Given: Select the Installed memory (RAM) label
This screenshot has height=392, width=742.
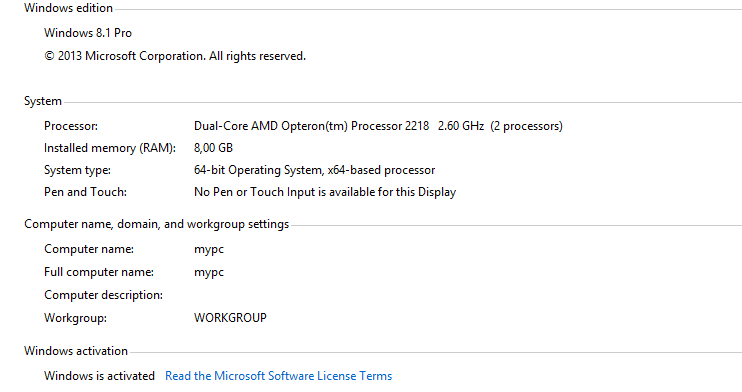Looking at the screenshot, I should 110,148.
